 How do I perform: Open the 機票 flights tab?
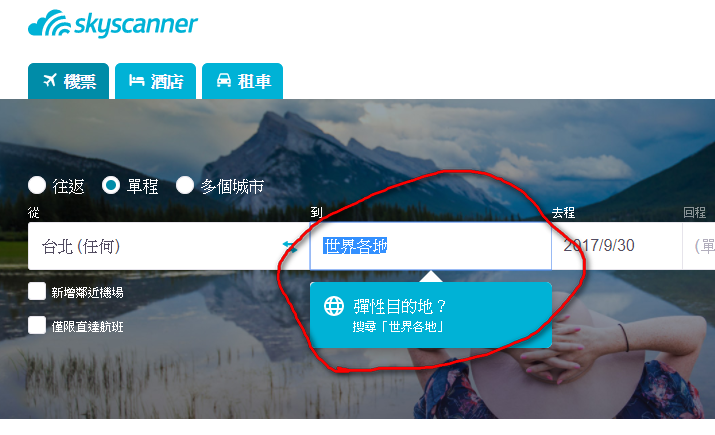point(68,81)
